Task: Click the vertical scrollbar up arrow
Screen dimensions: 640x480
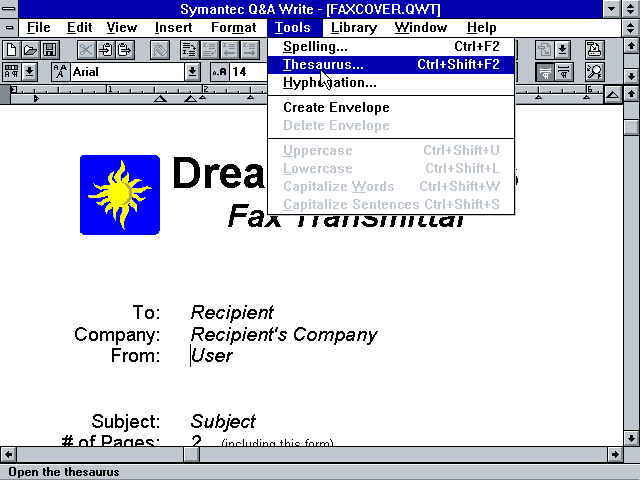Action: coord(631,94)
